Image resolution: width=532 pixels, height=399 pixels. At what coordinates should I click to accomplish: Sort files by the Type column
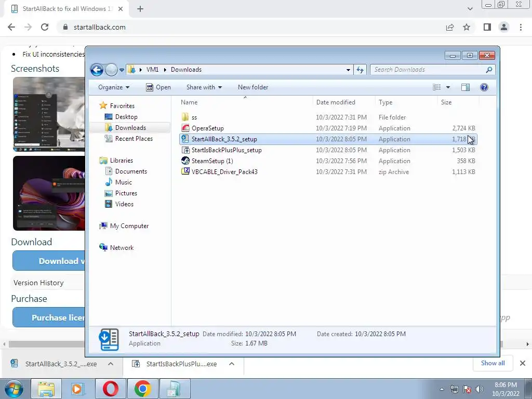coord(406,102)
